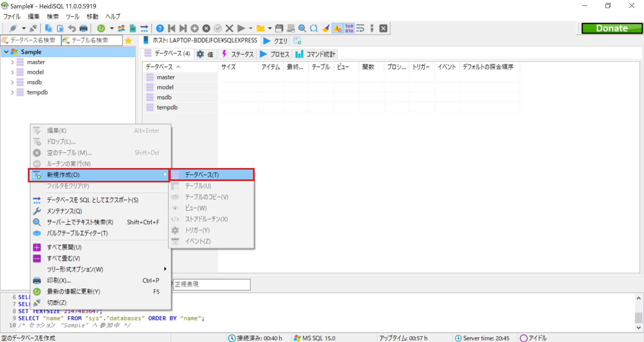Click the Delete row circle-x icon
Screen dimensions: 644x342
[x=206, y=28]
